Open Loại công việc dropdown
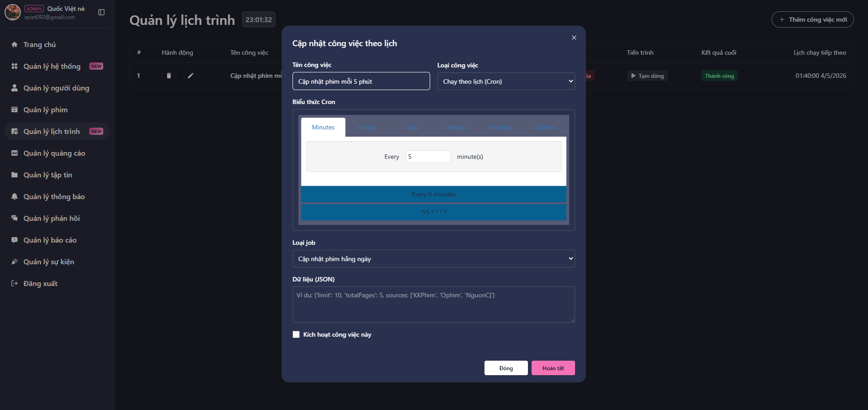 506,81
